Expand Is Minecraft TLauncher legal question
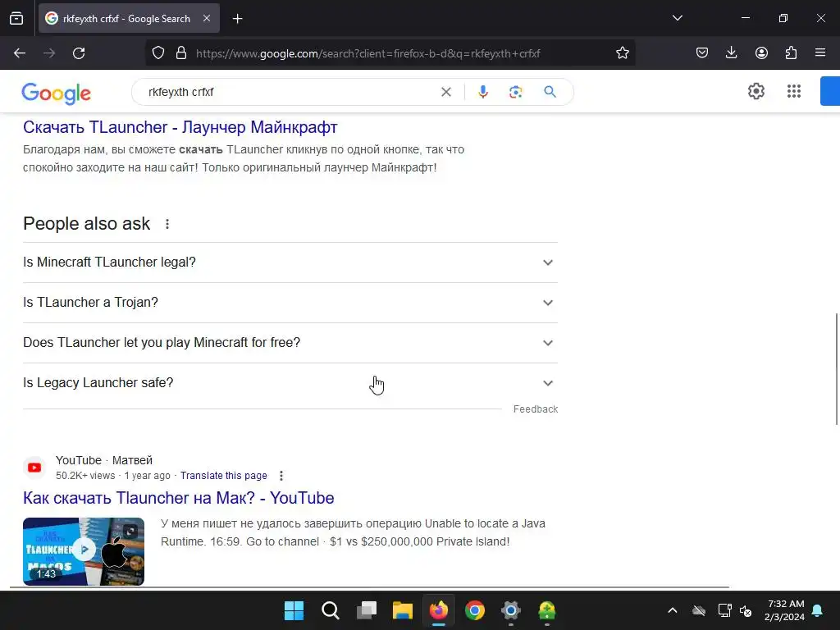The image size is (840, 630). tap(290, 262)
